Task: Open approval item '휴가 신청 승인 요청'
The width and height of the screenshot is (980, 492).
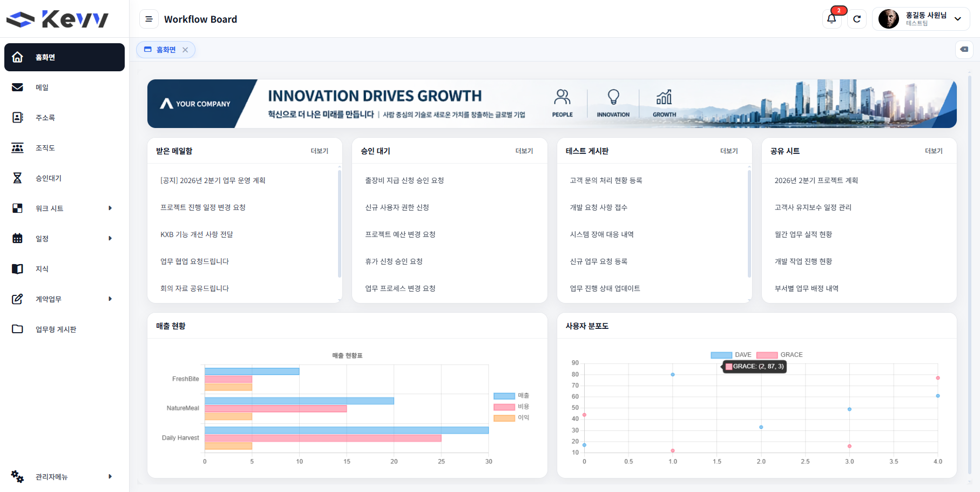Action: [394, 261]
